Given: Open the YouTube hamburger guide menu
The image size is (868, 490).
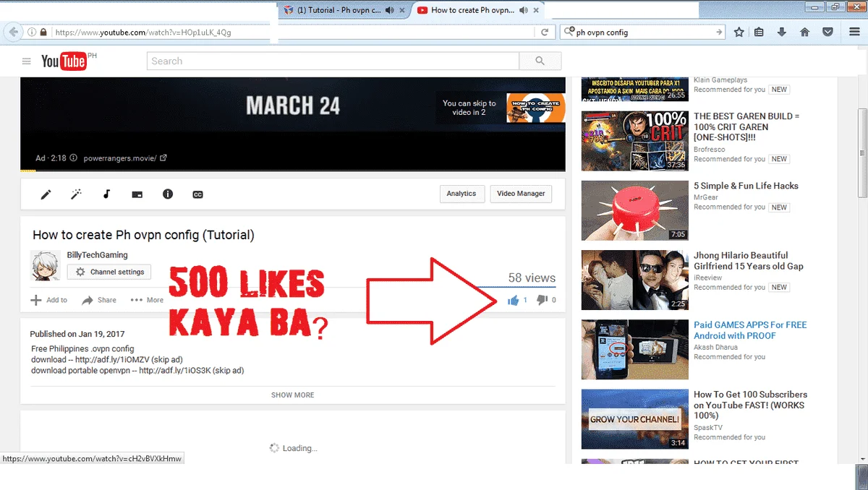Looking at the screenshot, I should 27,61.
